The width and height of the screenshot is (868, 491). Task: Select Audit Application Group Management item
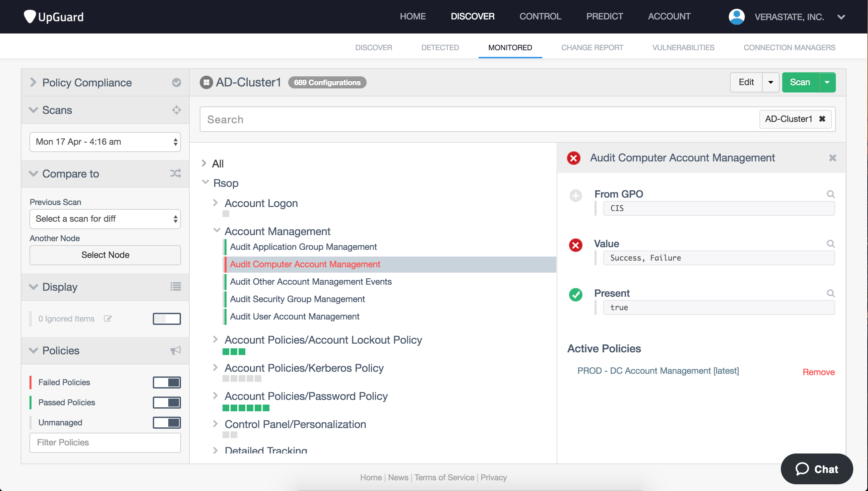pos(303,247)
